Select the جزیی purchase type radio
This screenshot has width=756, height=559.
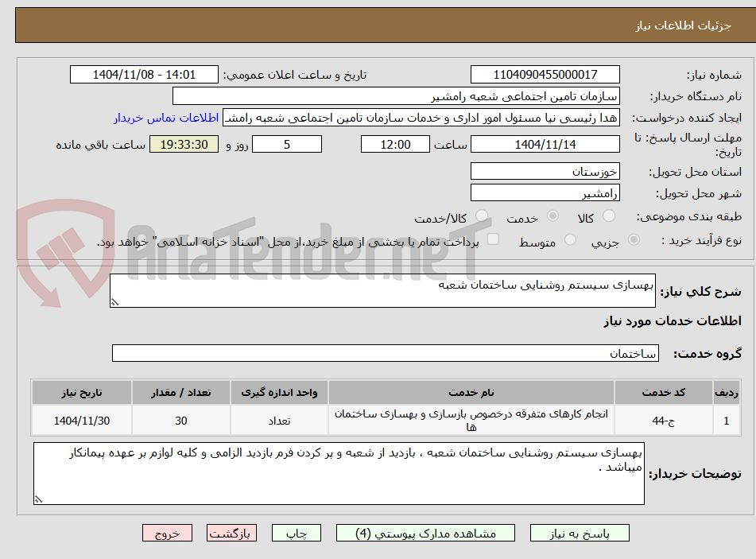point(634,239)
